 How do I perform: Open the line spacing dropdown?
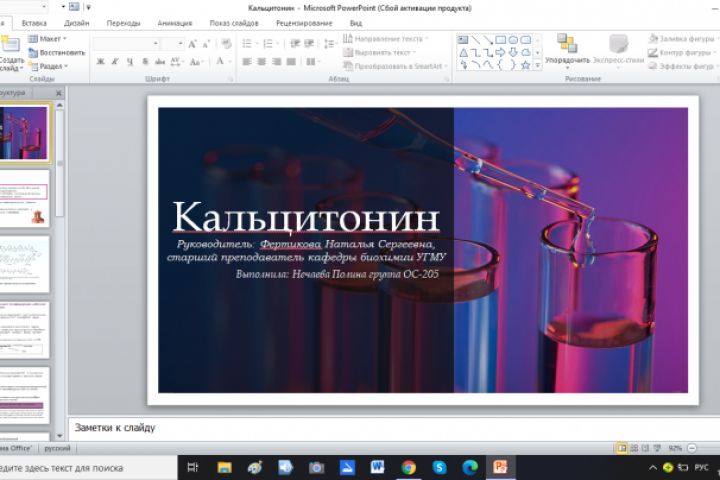(330, 44)
